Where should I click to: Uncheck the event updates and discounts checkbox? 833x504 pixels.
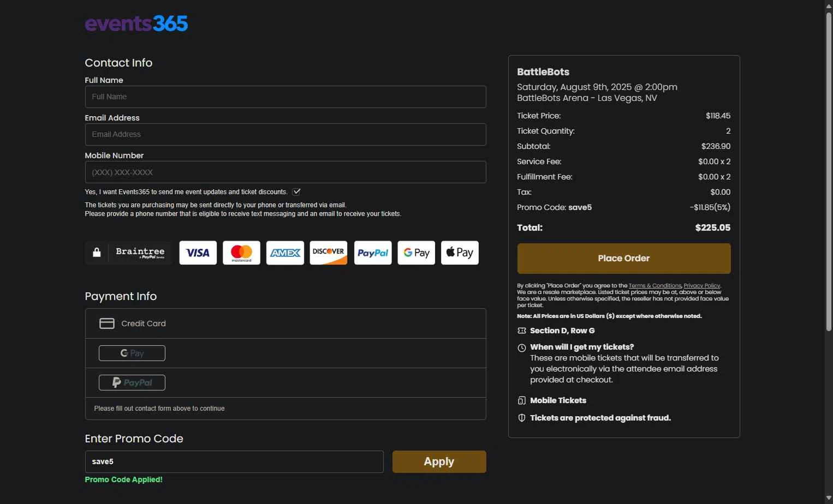(296, 192)
